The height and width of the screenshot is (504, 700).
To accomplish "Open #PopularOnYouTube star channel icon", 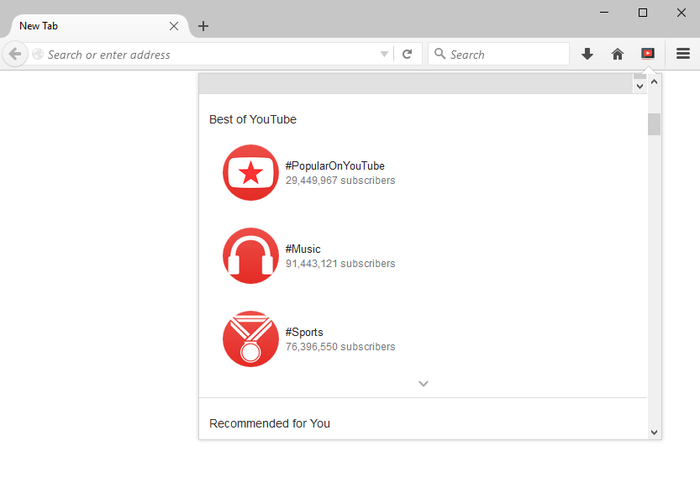I will (x=250, y=172).
